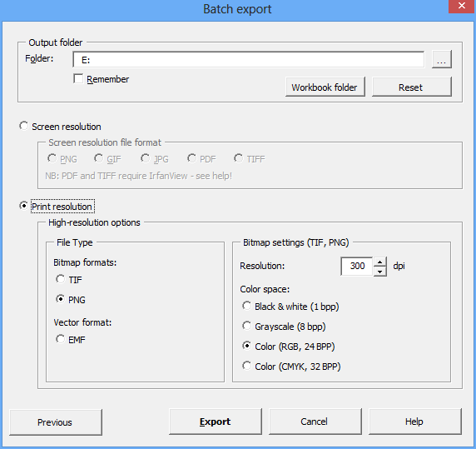Viewport: 476px width, 449px height.
Task: Open Help for batch export
Action: point(415,422)
